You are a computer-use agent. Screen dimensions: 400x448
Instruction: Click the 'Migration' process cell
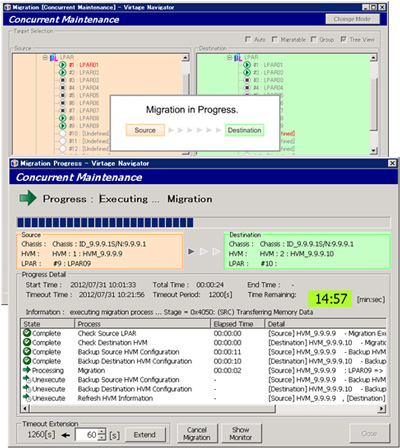click(91, 370)
